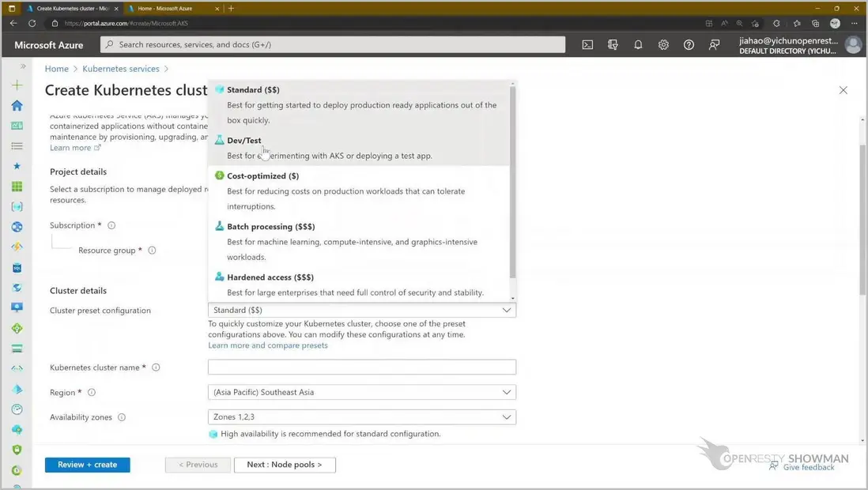Open All resources green grid icon
868x490 pixels.
click(x=17, y=187)
